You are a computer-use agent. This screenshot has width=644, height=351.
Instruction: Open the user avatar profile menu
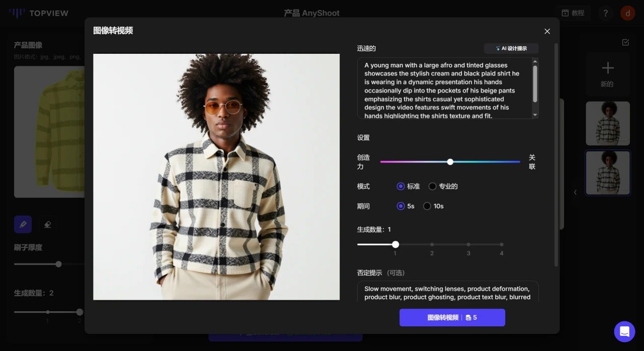tap(627, 13)
